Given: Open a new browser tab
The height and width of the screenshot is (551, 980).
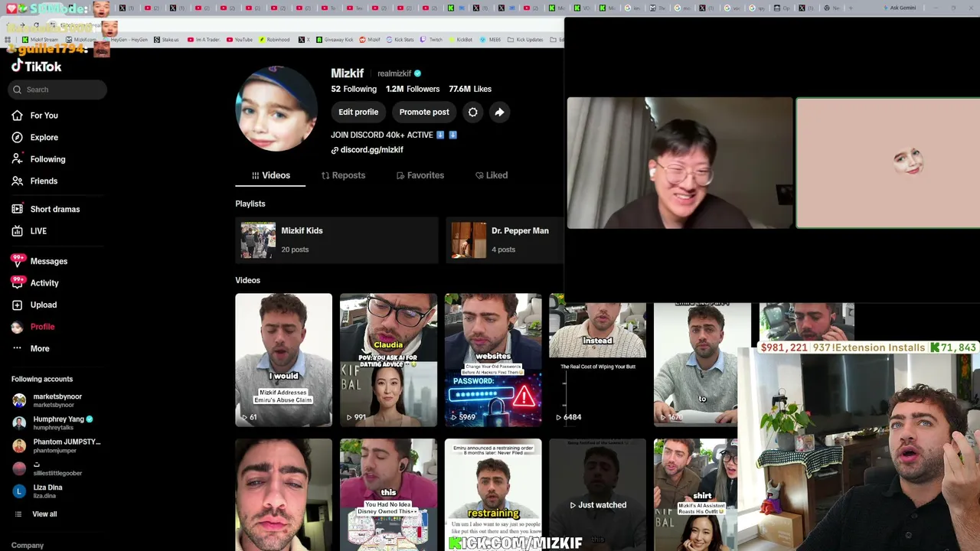Looking at the screenshot, I should (850, 8).
